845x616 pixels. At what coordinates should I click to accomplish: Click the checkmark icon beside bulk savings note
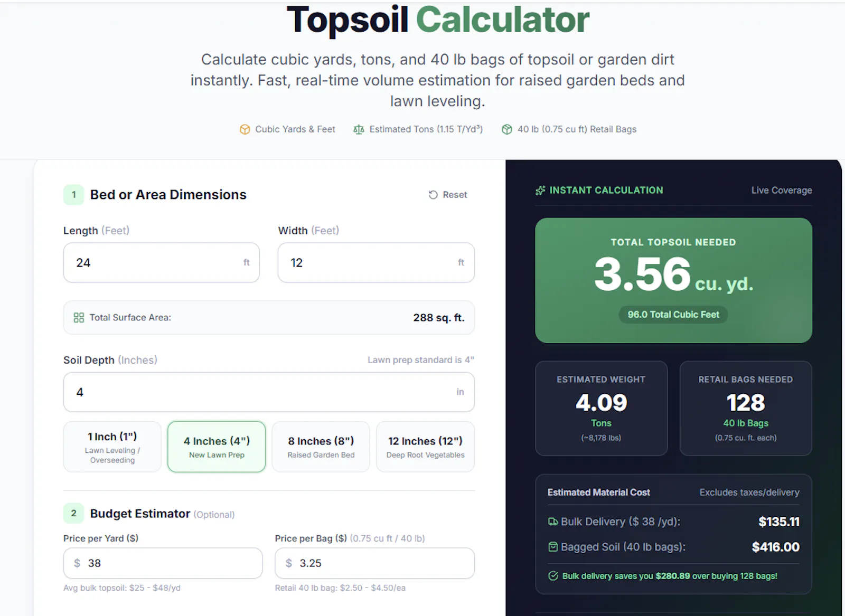553,576
